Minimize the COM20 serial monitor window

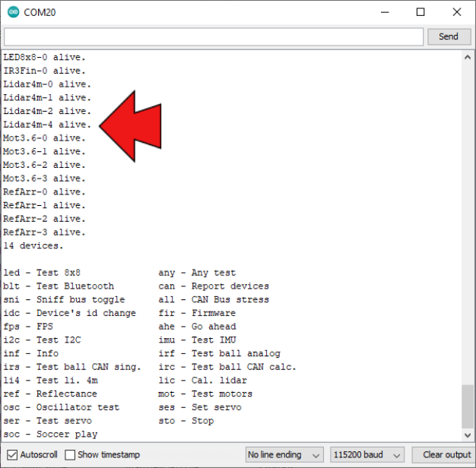(x=384, y=12)
